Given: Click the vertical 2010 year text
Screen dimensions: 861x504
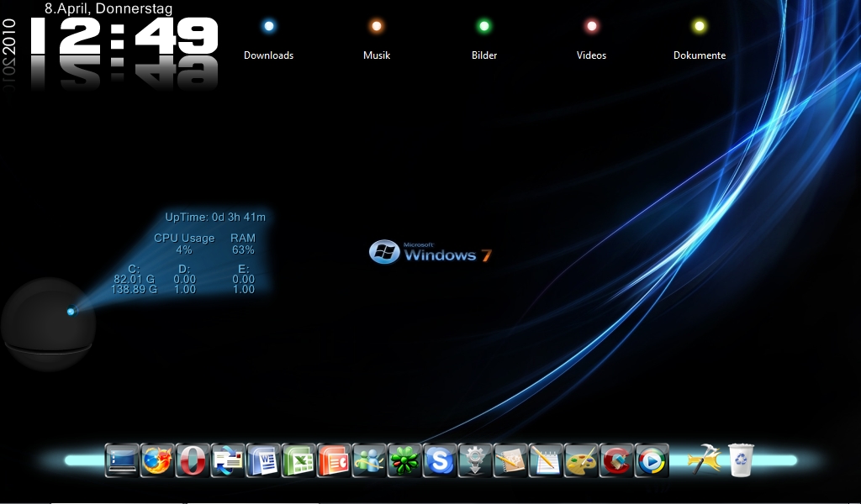Looking at the screenshot, I should point(9,37).
